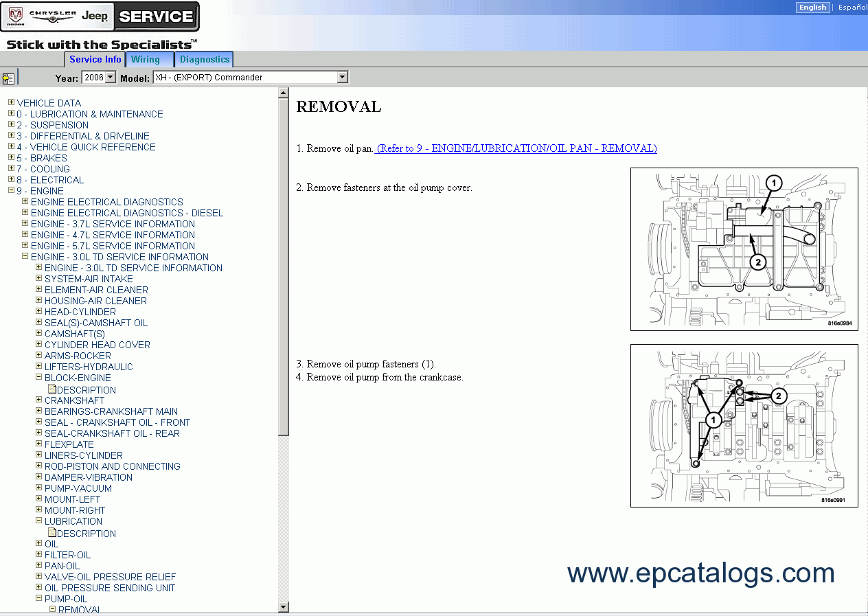
Task: Switch to the Diagnostics tab
Action: (x=204, y=60)
